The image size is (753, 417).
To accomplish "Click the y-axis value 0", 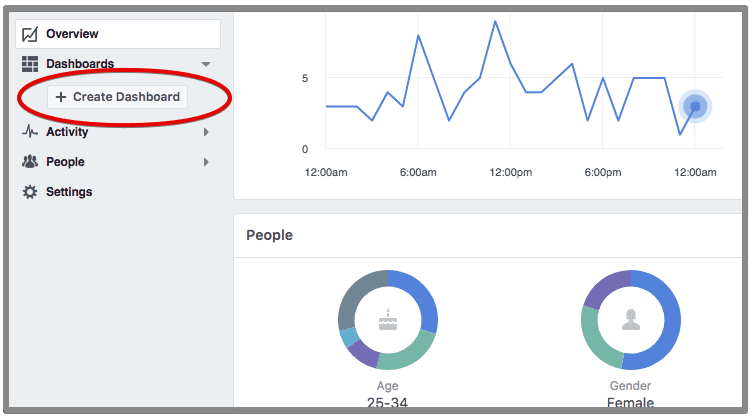I will click(305, 149).
